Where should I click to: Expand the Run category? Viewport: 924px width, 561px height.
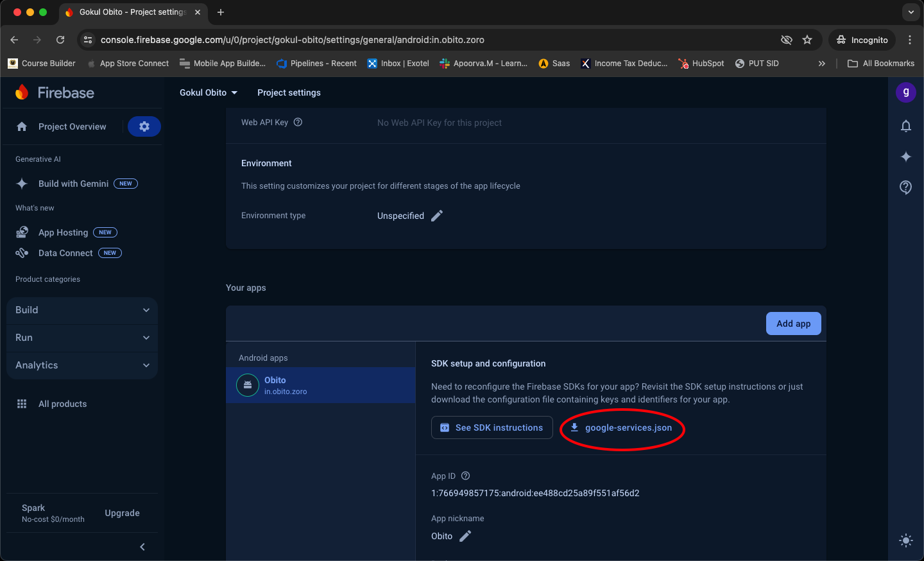click(x=82, y=338)
